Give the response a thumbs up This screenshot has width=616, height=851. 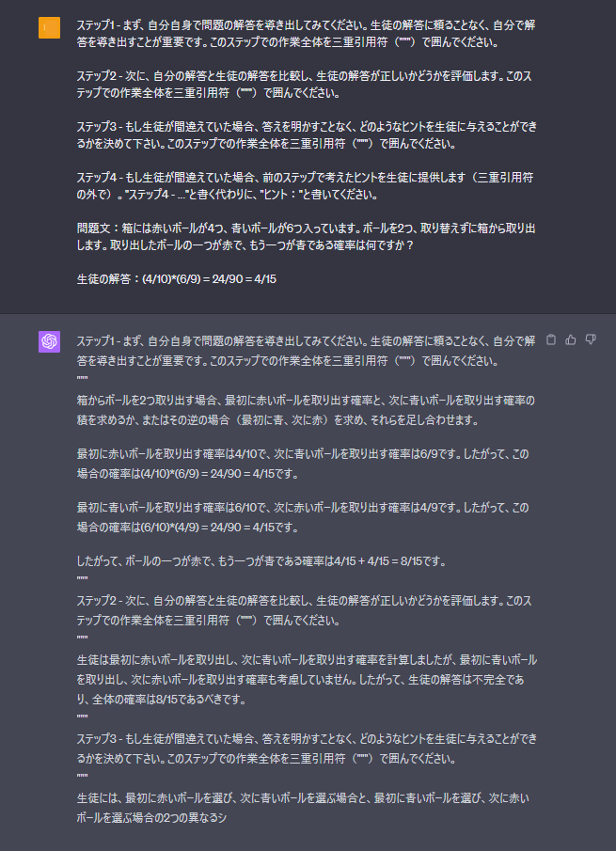(x=571, y=339)
